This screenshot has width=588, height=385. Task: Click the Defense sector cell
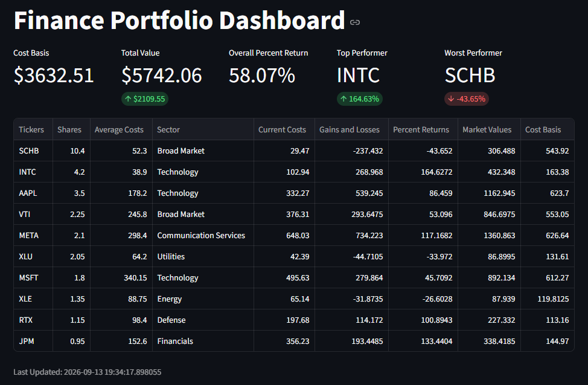pyautogui.click(x=203, y=320)
